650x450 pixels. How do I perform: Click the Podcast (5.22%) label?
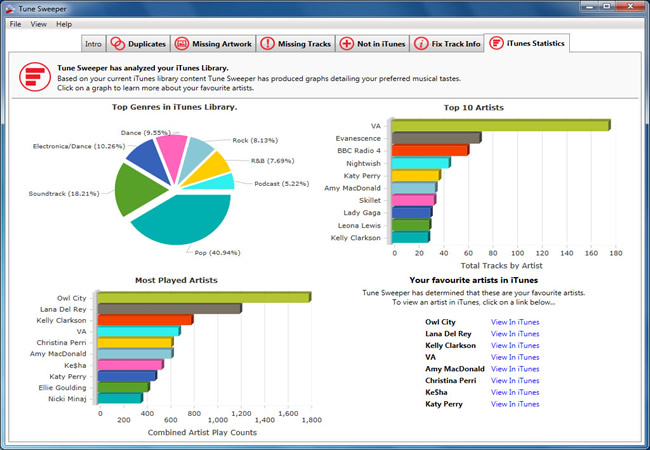point(281,184)
